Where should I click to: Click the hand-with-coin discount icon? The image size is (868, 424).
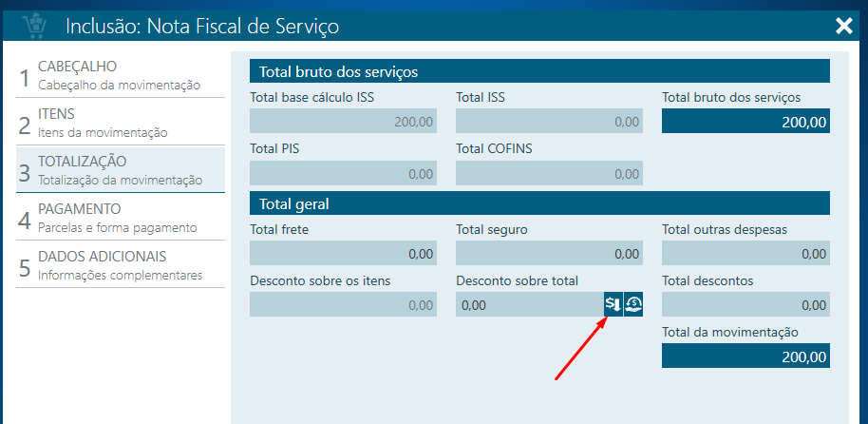633,304
